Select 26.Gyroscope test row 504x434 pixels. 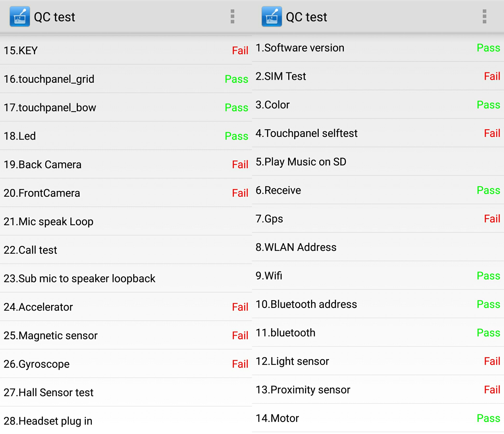coord(126,364)
